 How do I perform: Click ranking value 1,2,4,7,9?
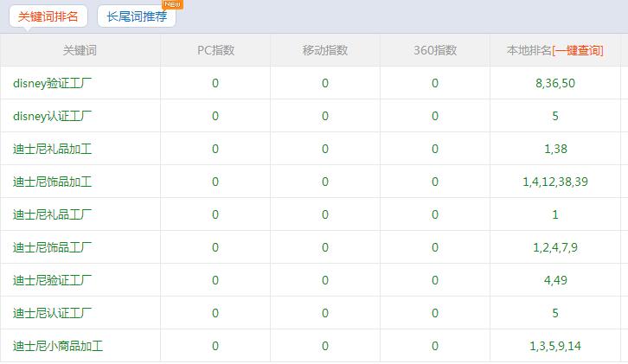pos(555,247)
